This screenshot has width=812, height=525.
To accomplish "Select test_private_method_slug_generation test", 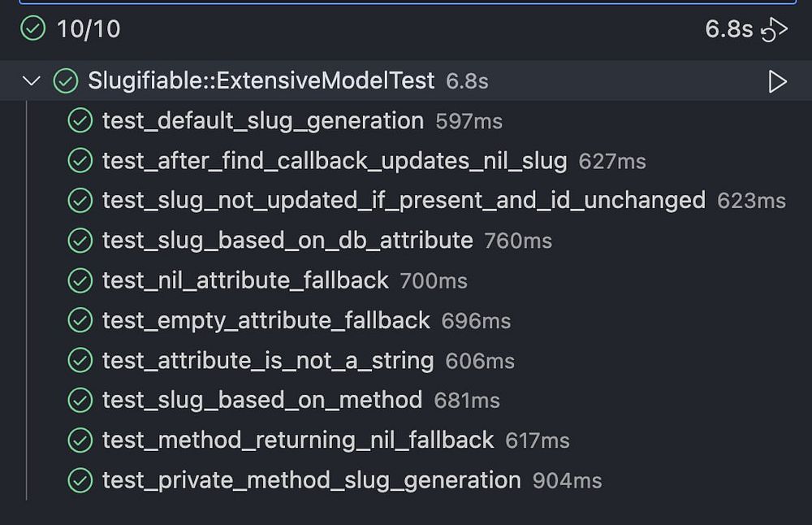I will (x=311, y=480).
